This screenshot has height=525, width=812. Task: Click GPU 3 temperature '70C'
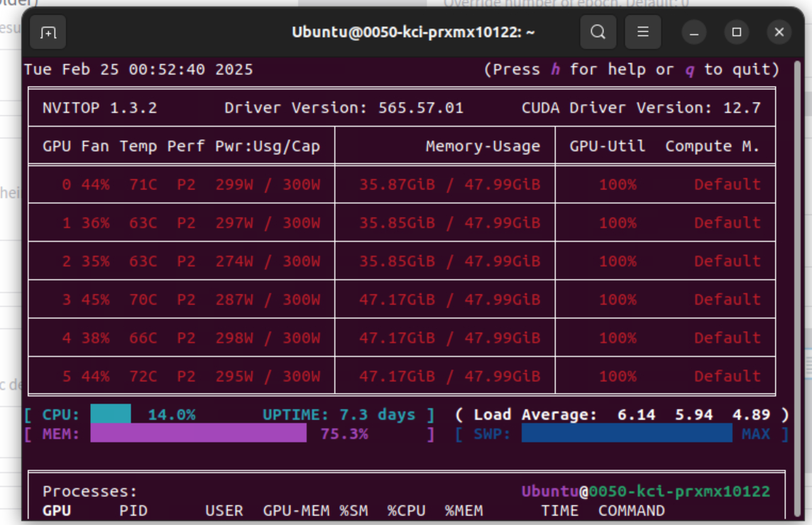143,300
